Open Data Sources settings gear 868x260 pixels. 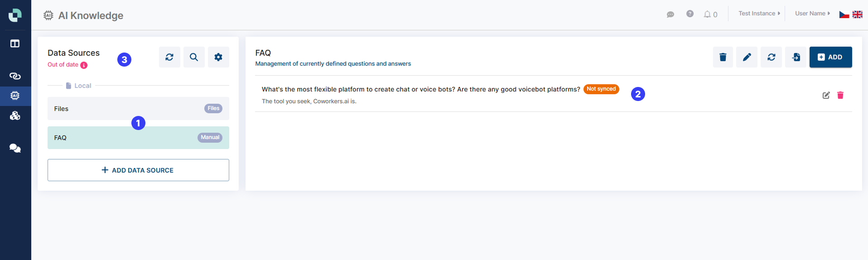click(x=218, y=57)
